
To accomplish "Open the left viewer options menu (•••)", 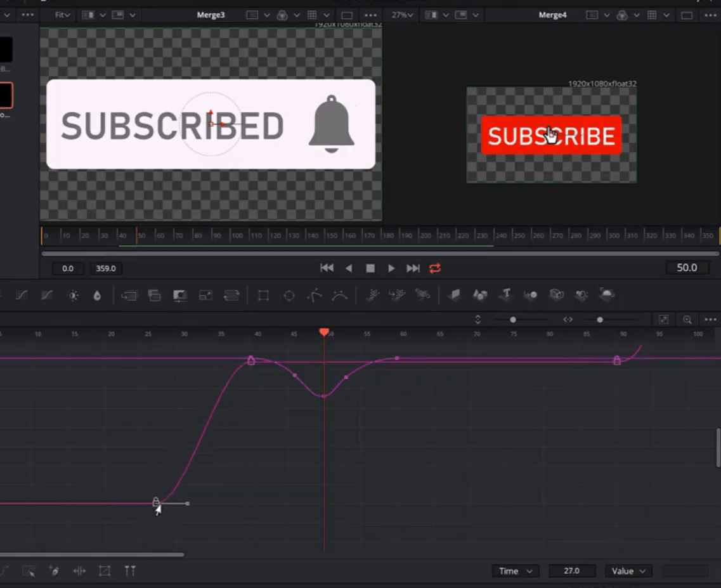I will coord(371,15).
